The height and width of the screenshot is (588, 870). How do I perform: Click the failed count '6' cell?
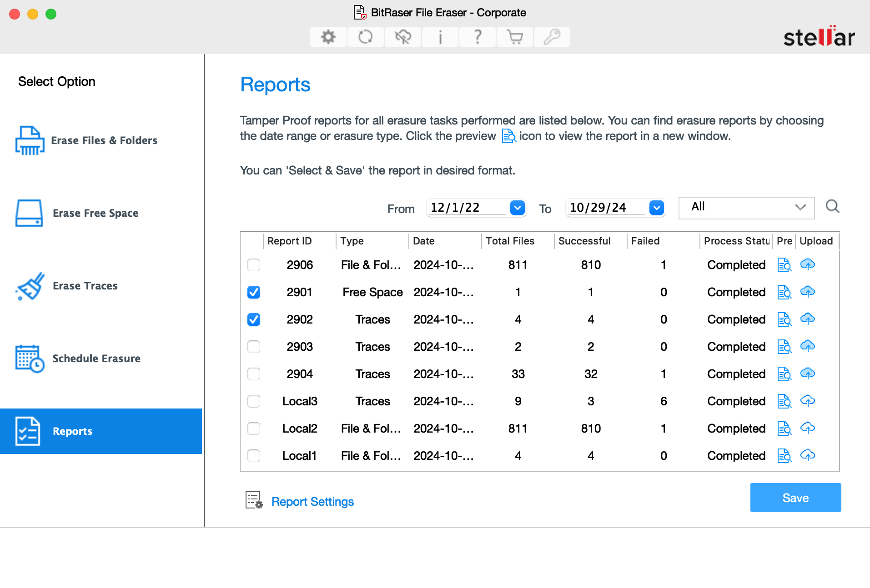[664, 401]
